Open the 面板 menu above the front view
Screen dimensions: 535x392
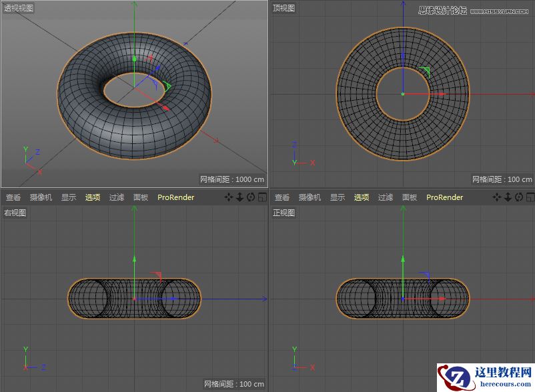(410, 197)
